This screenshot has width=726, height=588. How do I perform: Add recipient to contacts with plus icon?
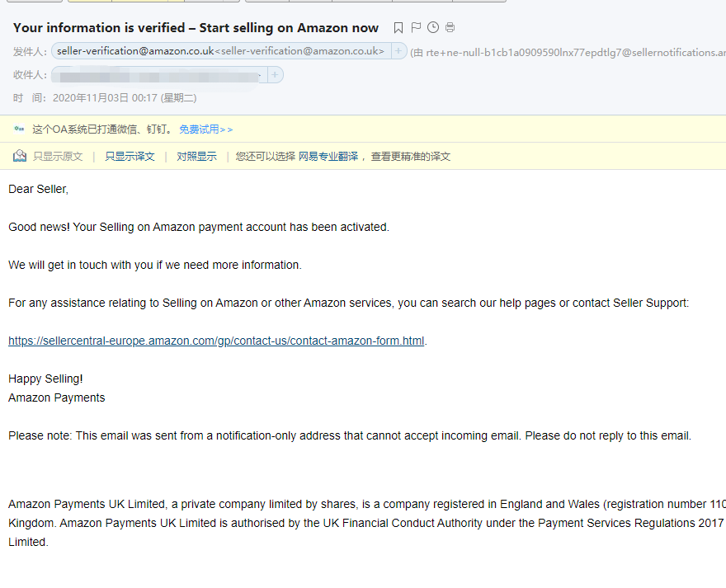275,74
